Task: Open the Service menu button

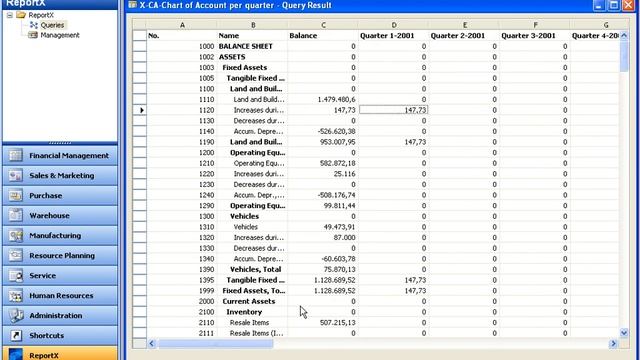Action: [x=60, y=276]
